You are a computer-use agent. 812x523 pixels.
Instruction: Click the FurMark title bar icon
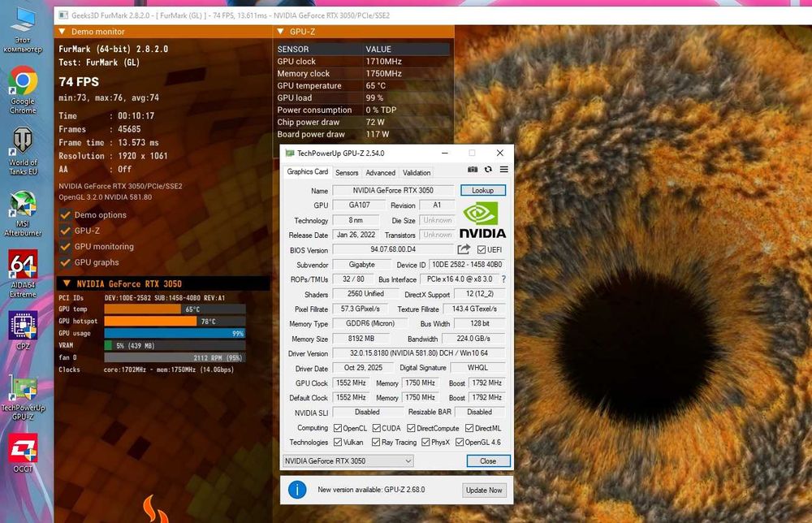(63, 15)
